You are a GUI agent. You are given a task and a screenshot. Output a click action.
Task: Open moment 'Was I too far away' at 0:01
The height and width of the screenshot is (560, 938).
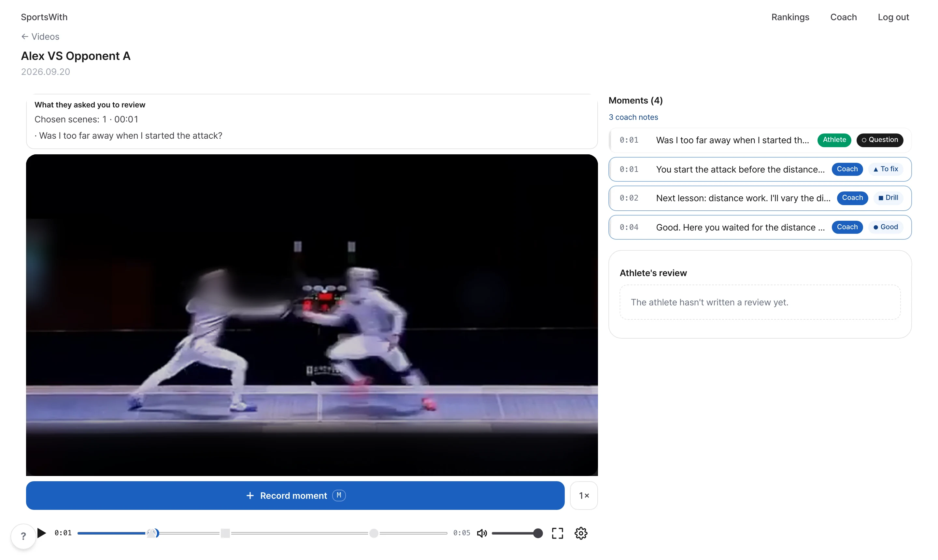(760, 140)
